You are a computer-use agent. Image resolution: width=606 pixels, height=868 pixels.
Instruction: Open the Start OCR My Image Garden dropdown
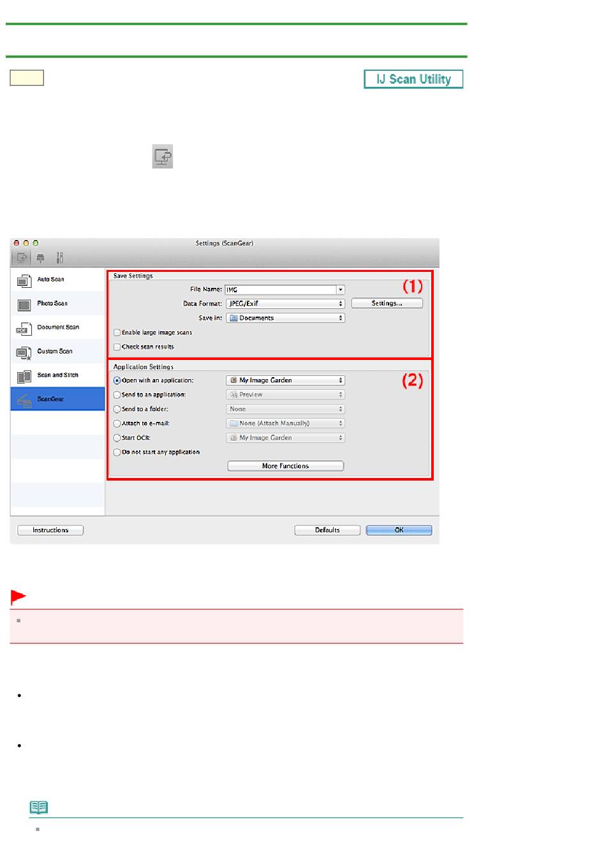pyautogui.click(x=286, y=438)
